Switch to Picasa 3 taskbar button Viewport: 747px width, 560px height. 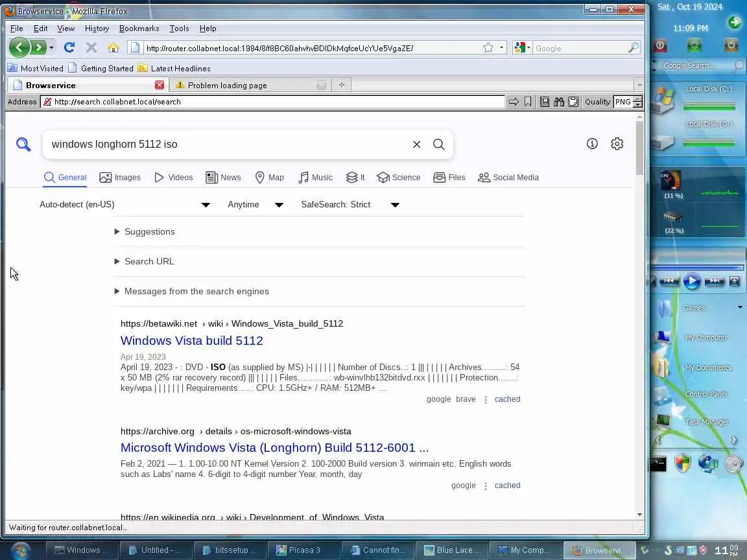pos(304,550)
